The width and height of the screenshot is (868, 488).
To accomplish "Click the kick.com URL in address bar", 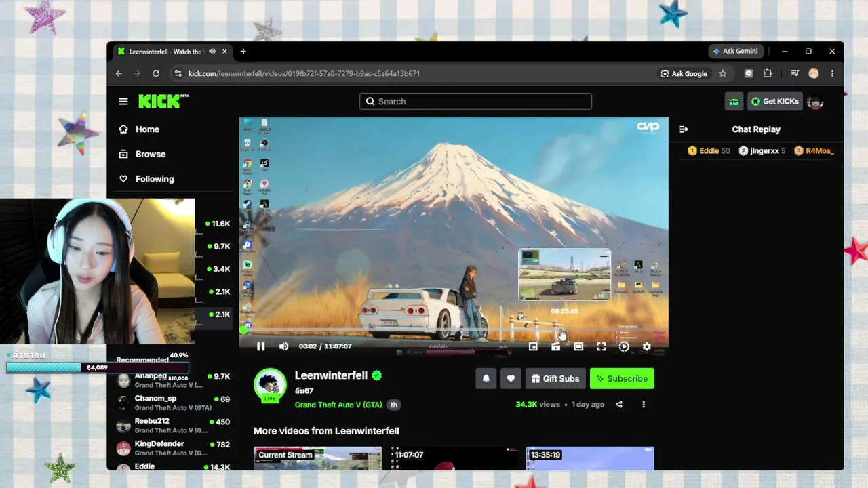I will pos(304,73).
